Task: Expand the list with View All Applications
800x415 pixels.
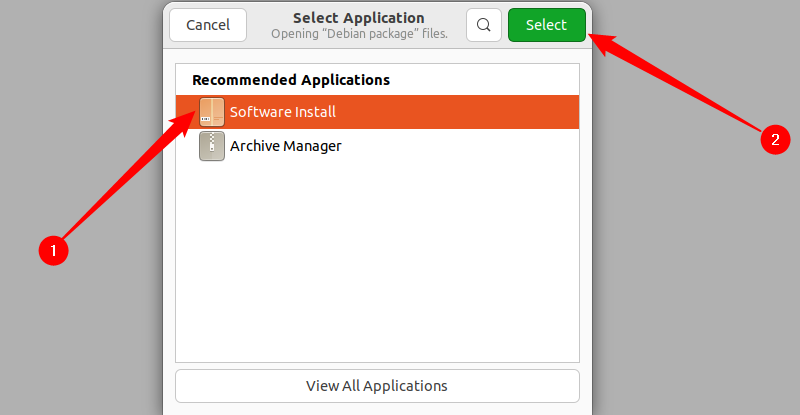Action: click(x=377, y=385)
